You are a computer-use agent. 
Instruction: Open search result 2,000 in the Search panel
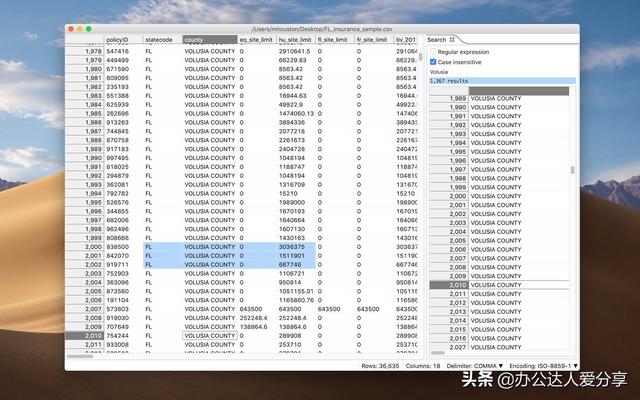499,196
